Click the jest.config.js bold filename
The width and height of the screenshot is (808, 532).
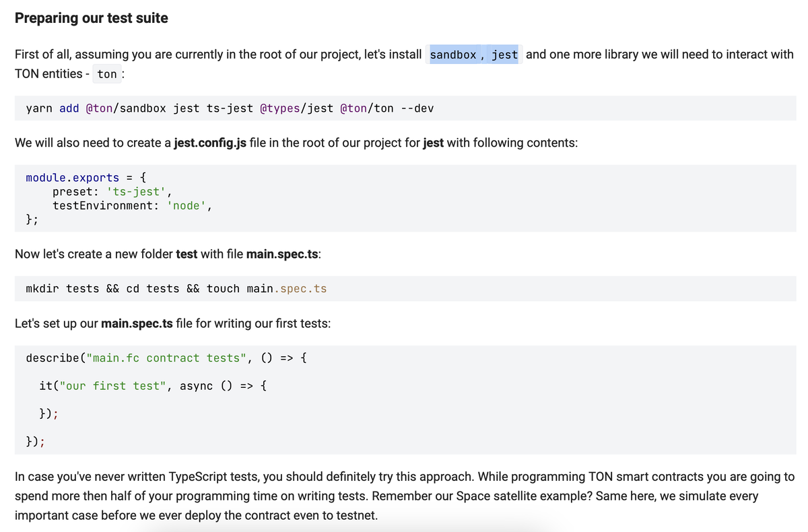[x=211, y=143]
